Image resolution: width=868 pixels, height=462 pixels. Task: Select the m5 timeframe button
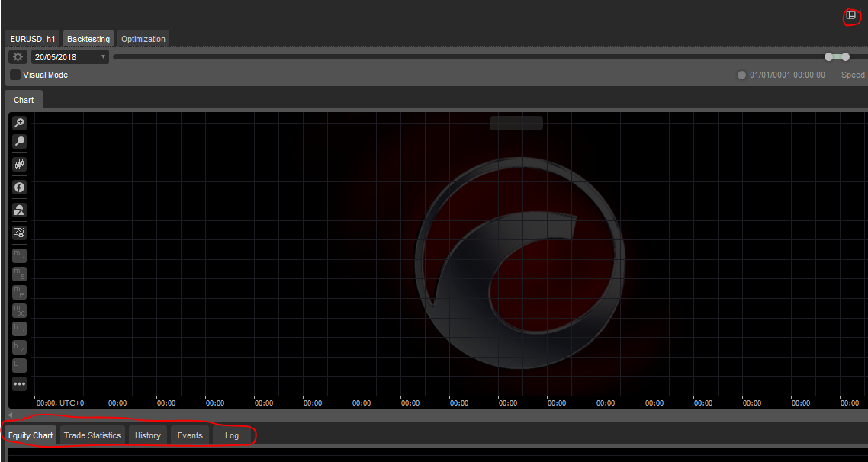(19, 274)
